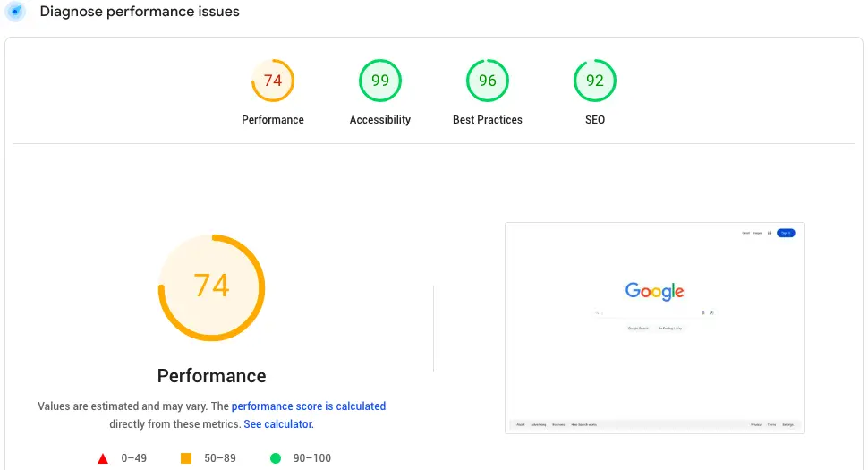Click the large orange 74 performance gauge
This screenshot has width=868, height=470.
click(212, 286)
